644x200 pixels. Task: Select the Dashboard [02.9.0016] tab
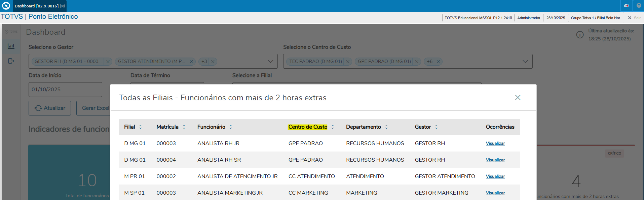(36, 6)
